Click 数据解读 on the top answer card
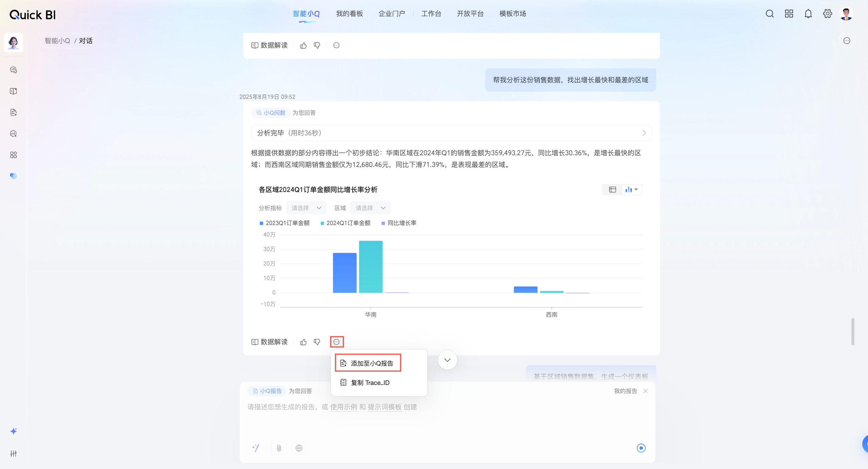868x469 pixels. click(269, 46)
